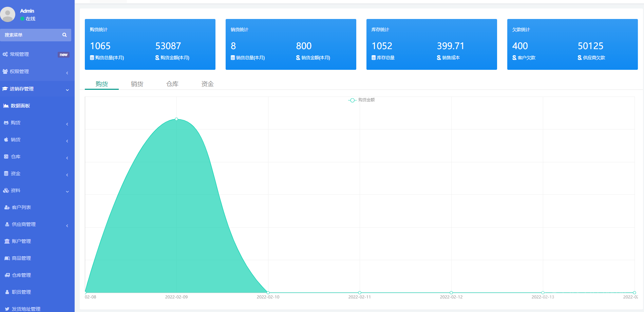
Task: Click the 职员管理 user icon
Action: (x=7, y=292)
